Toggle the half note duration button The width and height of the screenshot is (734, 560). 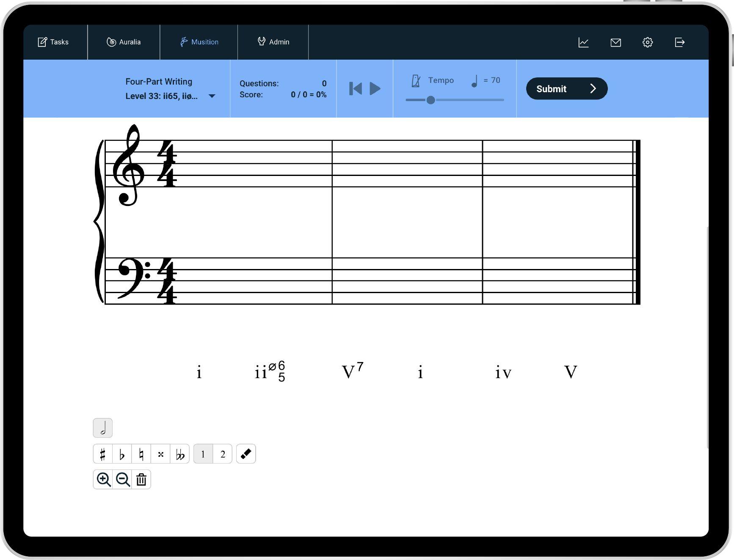click(103, 428)
